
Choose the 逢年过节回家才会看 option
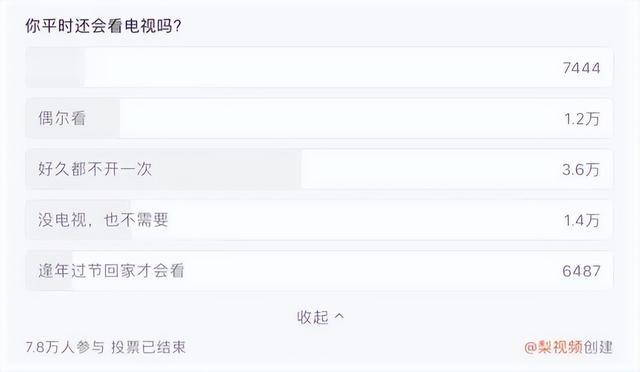[319, 271]
